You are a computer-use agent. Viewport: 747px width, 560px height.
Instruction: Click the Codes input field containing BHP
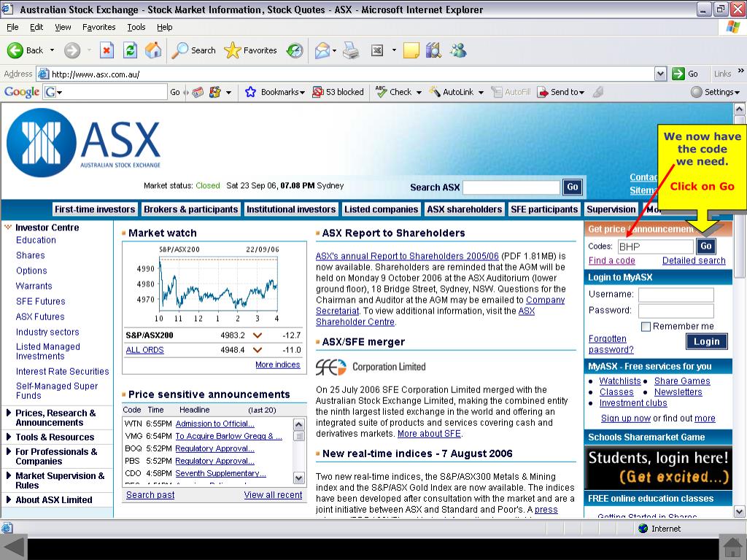pyautogui.click(x=655, y=246)
